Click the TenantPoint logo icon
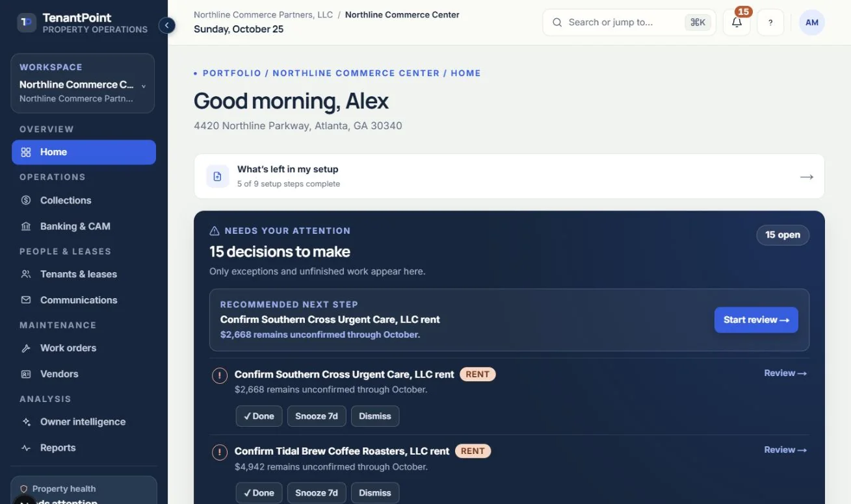The height and width of the screenshot is (504, 851). pyautogui.click(x=27, y=23)
